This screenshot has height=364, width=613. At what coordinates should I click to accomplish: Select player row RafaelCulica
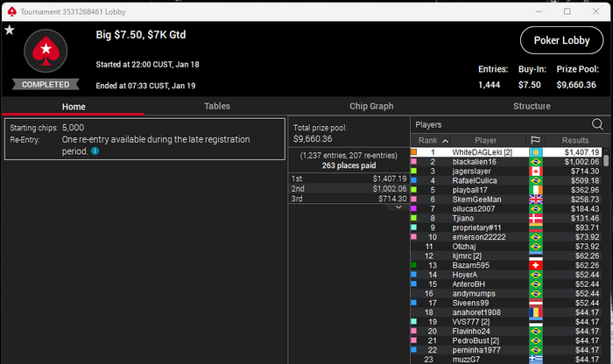[x=506, y=180]
